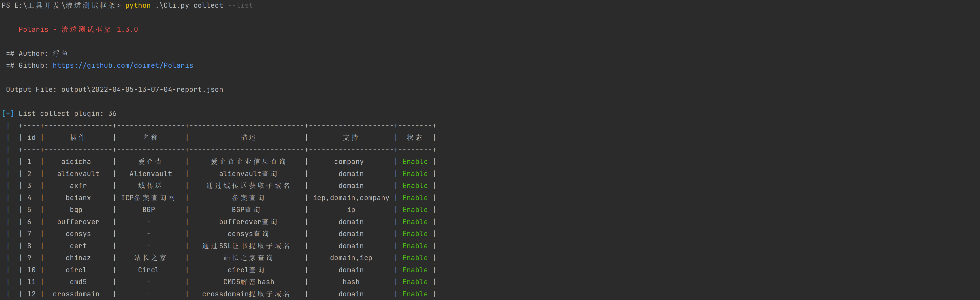Click the id column header
980x300 pixels.
[31, 137]
